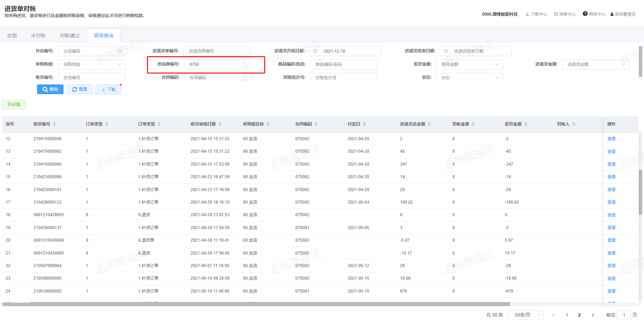This screenshot has height=325, width=644.
Task: Open the 消息中心 message center
Action: [565, 14]
